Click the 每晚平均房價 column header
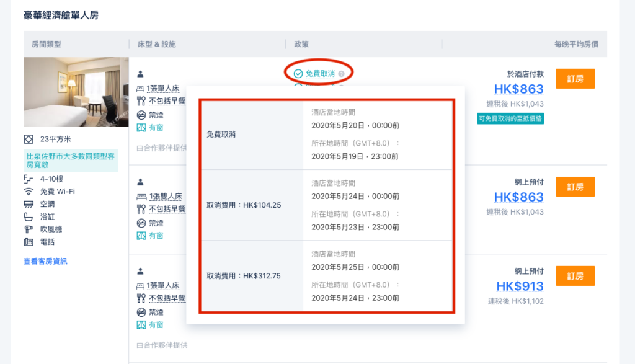 pyautogui.click(x=576, y=44)
